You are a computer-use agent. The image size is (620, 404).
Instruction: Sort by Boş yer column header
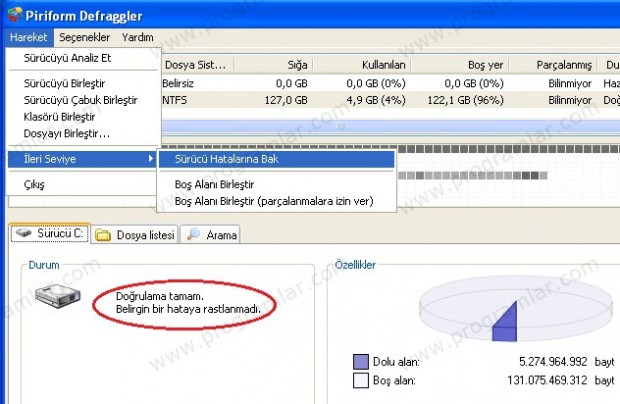pyautogui.click(x=460, y=65)
